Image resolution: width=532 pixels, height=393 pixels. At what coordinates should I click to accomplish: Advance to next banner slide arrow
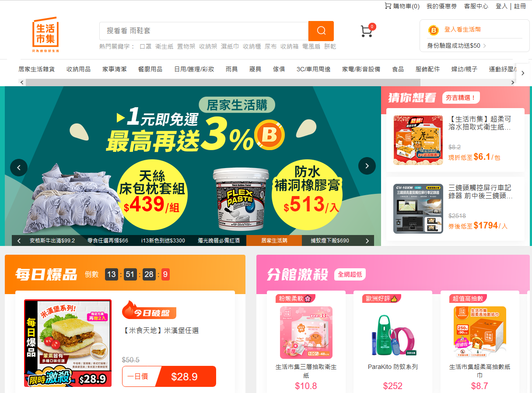click(x=367, y=166)
